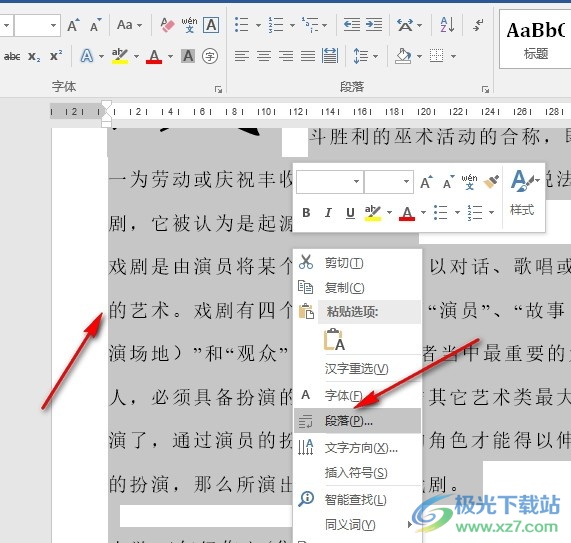Open mini toolbar font size box
Screen dimensions: 571x543
click(389, 181)
